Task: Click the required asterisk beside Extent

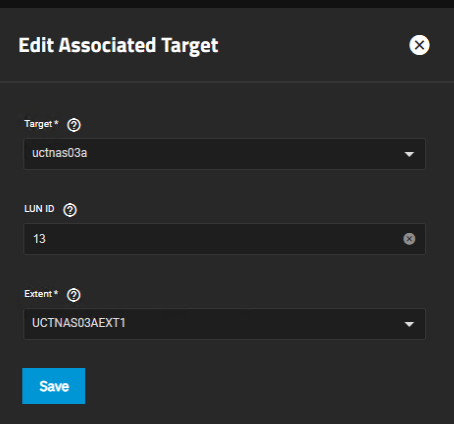Action: pos(56,292)
